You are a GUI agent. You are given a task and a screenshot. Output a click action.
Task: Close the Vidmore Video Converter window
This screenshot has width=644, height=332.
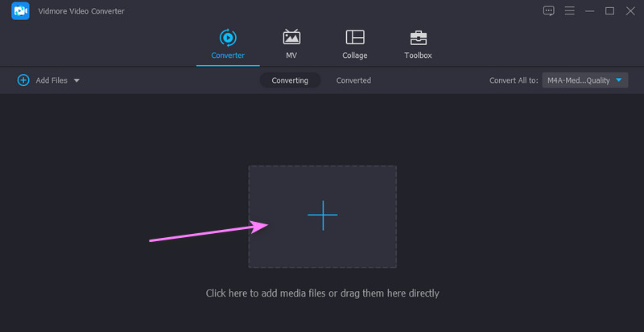pyautogui.click(x=630, y=10)
